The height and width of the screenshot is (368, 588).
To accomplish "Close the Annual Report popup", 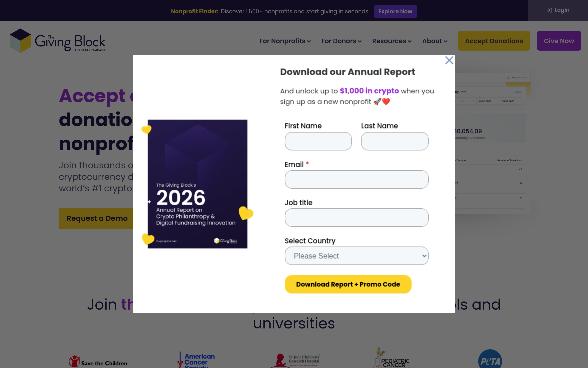I will pyautogui.click(x=449, y=60).
